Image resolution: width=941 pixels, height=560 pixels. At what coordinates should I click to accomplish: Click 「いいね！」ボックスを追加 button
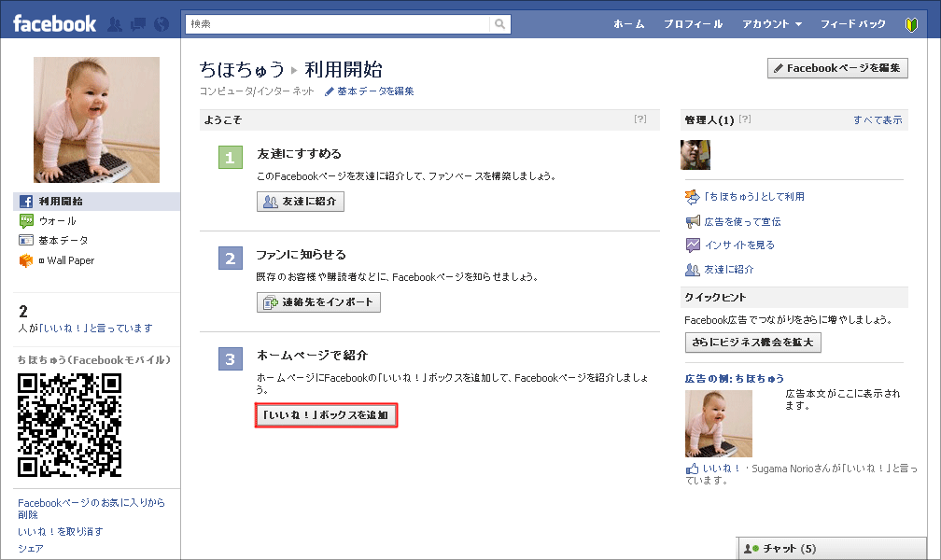pos(326,414)
